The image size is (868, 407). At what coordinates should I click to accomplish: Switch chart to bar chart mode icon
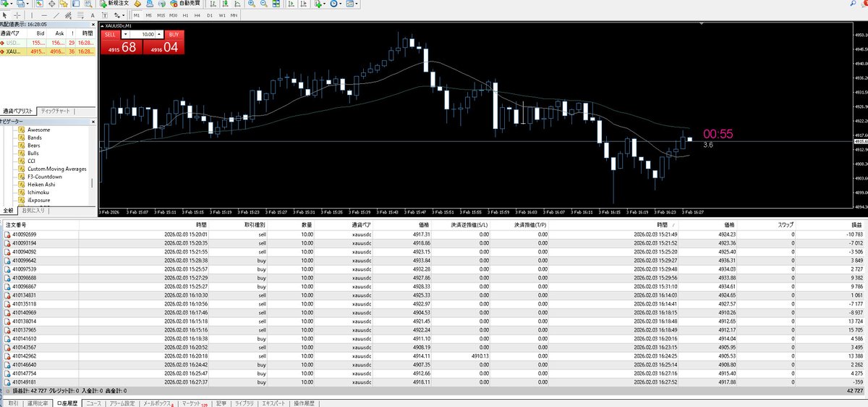(213, 4)
